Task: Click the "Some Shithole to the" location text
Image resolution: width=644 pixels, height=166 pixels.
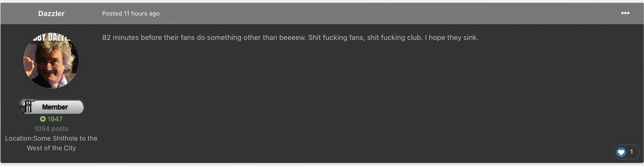Action: click(65, 138)
